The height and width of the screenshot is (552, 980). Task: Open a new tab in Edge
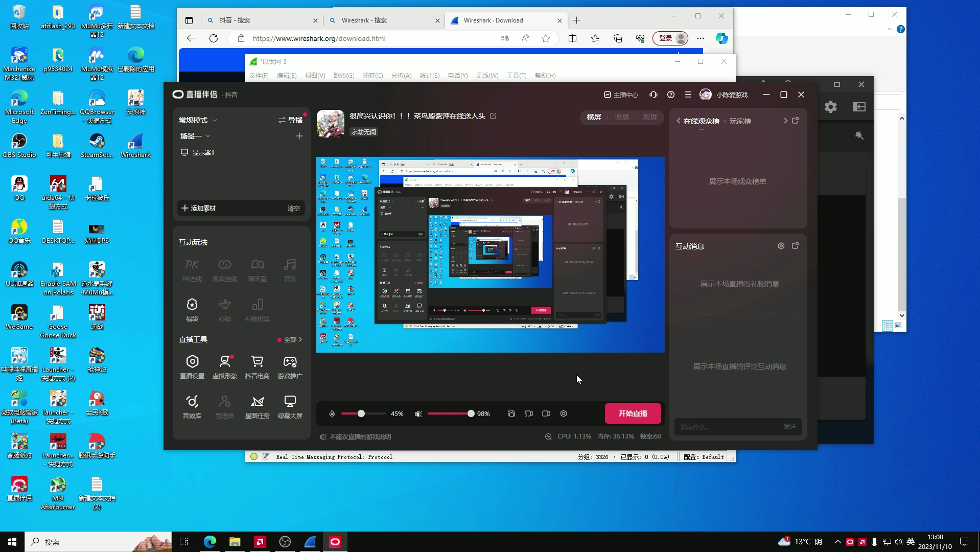(x=577, y=20)
